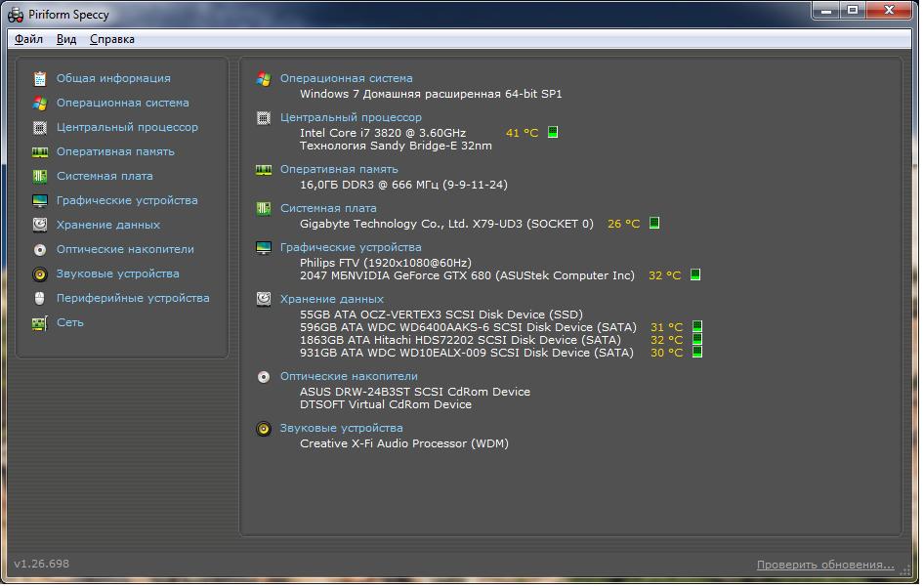The height and width of the screenshot is (588, 923).
Task: Click the Операционная система sidebar Windows icon
Action: [40, 103]
